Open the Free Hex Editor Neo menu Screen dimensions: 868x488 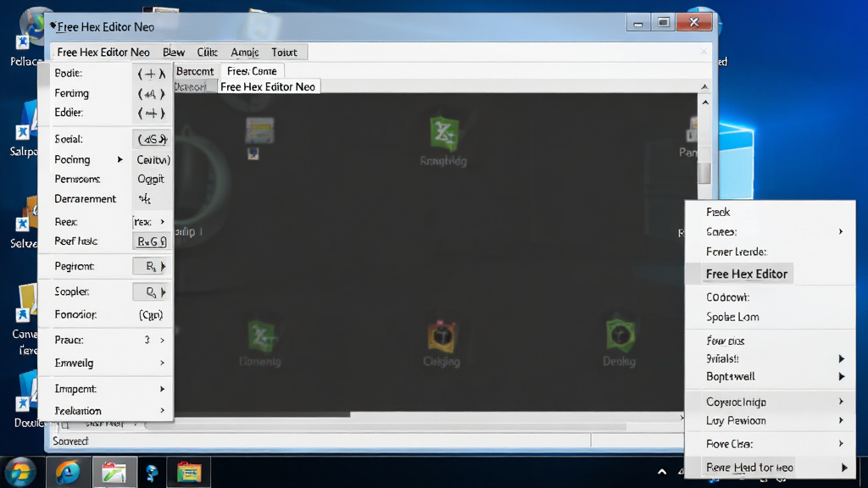[x=103, y=52]
